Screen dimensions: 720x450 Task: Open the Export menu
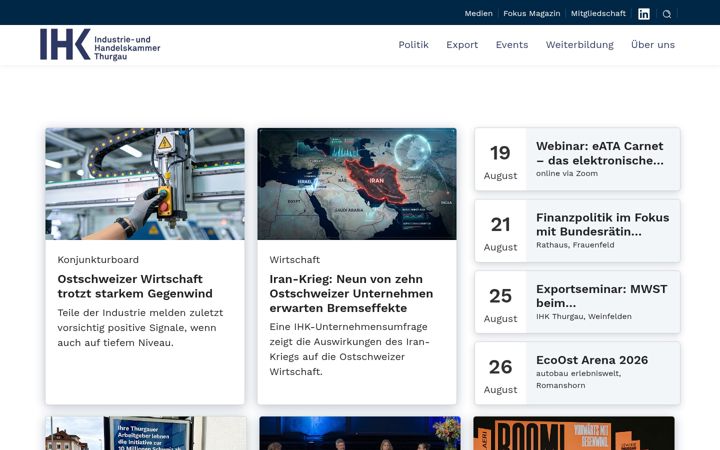click(462, 45)
